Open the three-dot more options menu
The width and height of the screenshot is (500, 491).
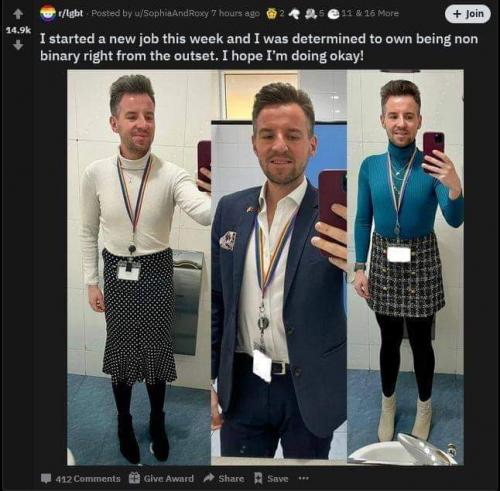[x=303, y=478]
